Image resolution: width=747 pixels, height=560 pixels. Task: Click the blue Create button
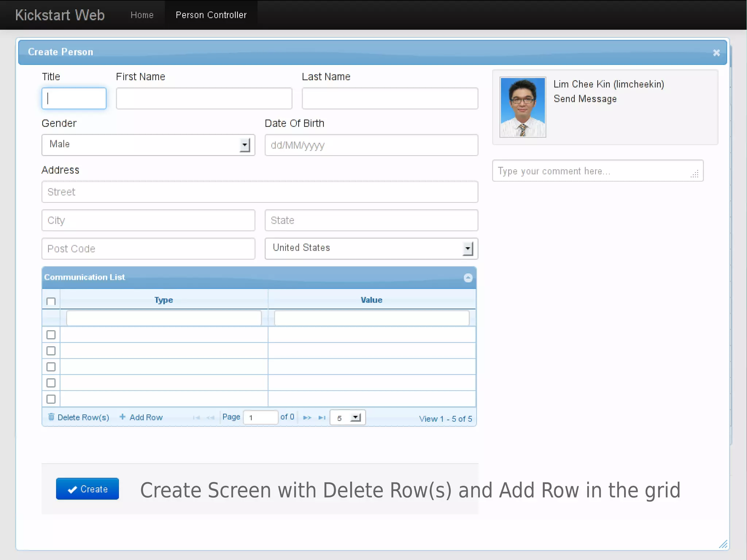coord(88,489)
